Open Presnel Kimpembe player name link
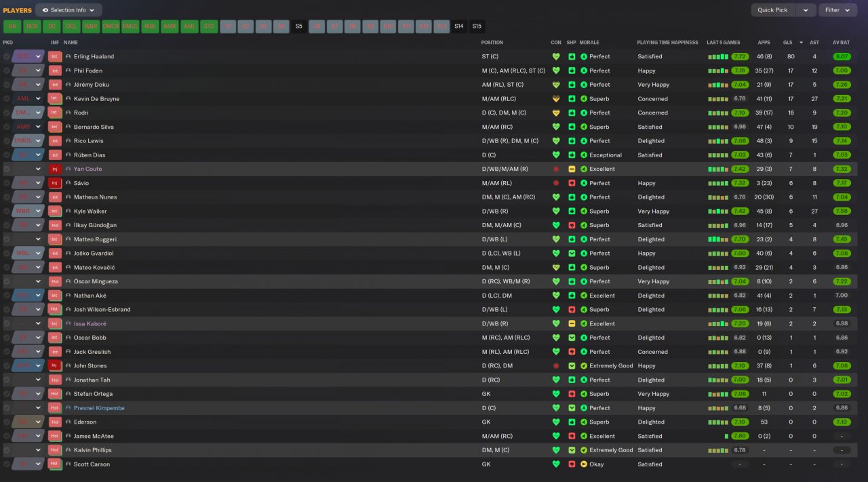The height and width of the screenshot is (482, 868). click(99, 408)
